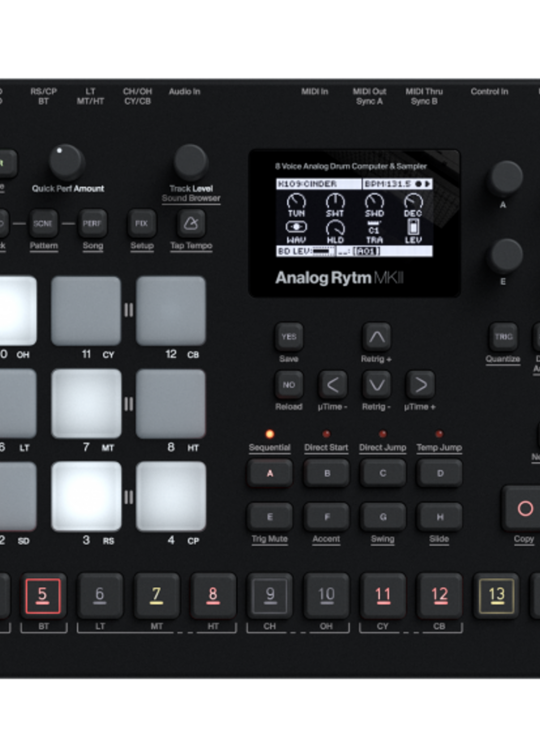The image size is (540, 756).
Task: Toggle sequencer step 13
Action: [x=496, y=596]
